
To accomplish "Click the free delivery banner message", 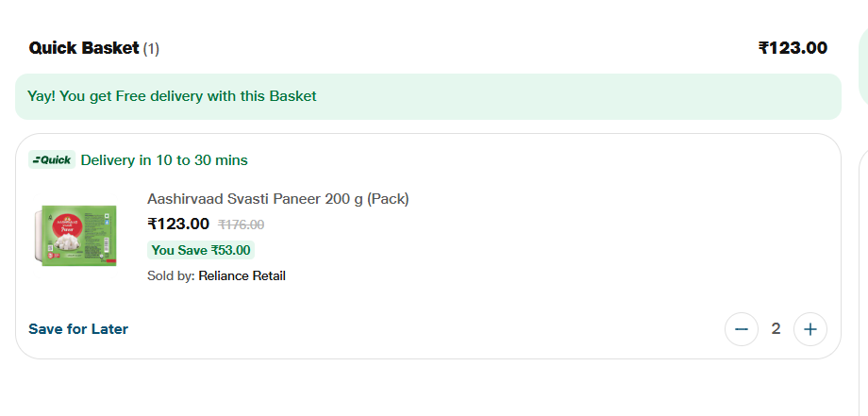I will [172, 96].
